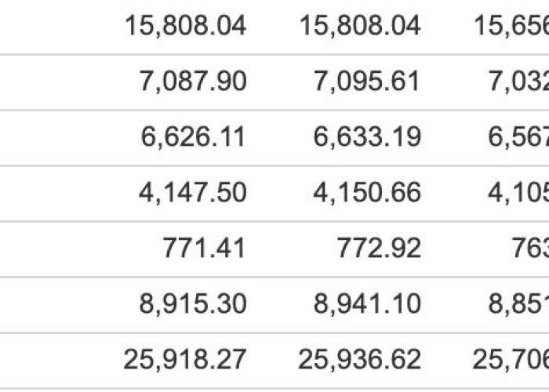Click the 6,626.11 cell
Image resolution: width=549 pixels, height=392 pixels.
[193, 137]
